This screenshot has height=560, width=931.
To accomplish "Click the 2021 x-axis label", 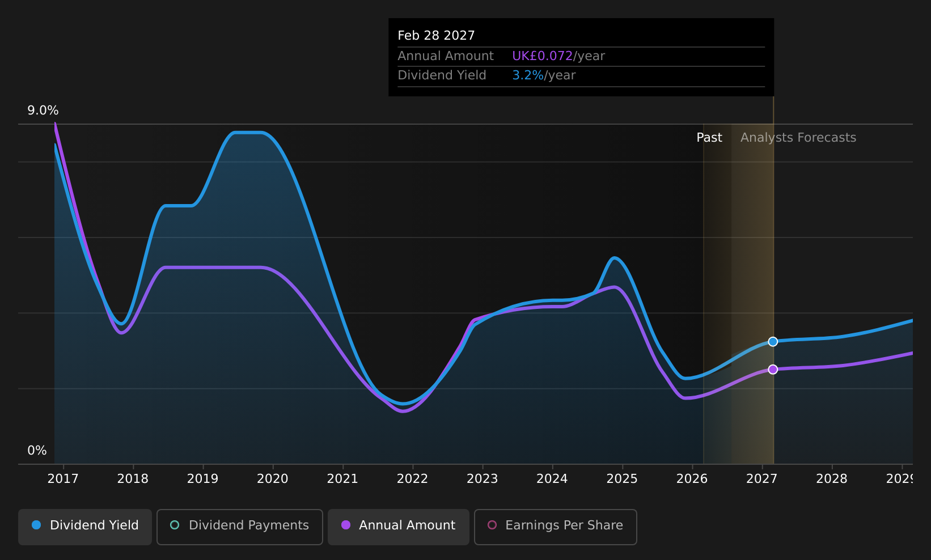I will [342, 479].
